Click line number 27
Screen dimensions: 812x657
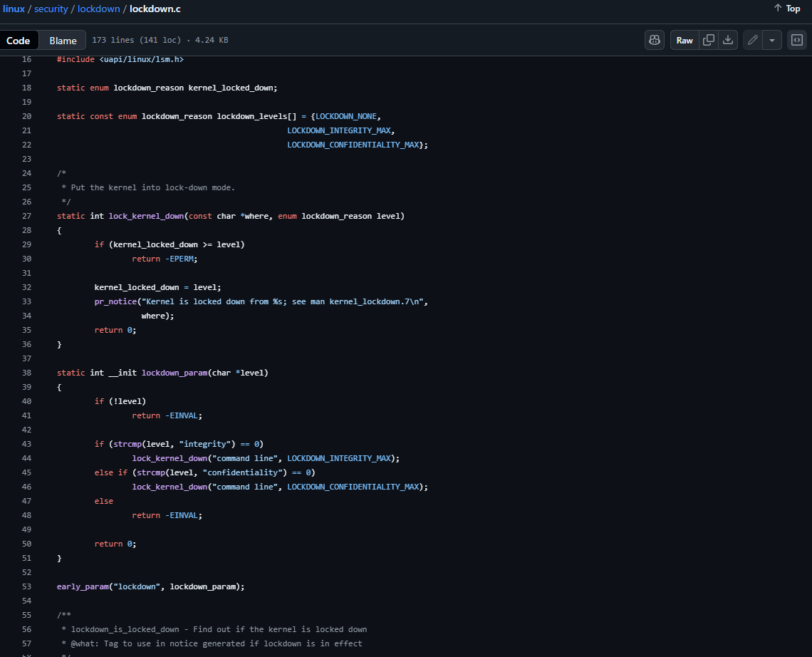tap(27, 216)
